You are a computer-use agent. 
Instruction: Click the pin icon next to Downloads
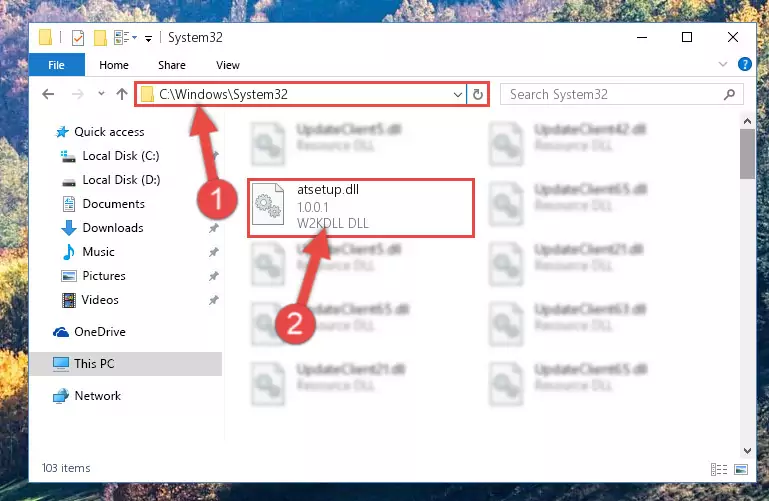(x=213, y=228)
